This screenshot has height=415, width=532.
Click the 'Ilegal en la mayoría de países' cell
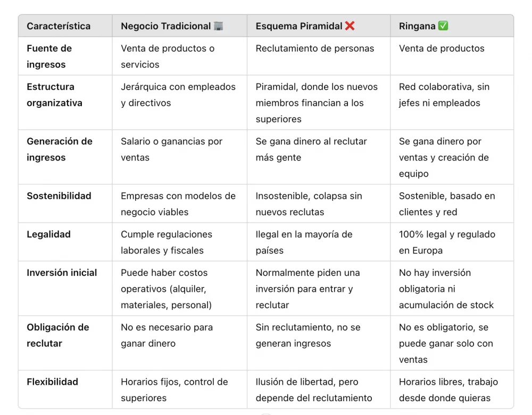(x=304, y=242)
